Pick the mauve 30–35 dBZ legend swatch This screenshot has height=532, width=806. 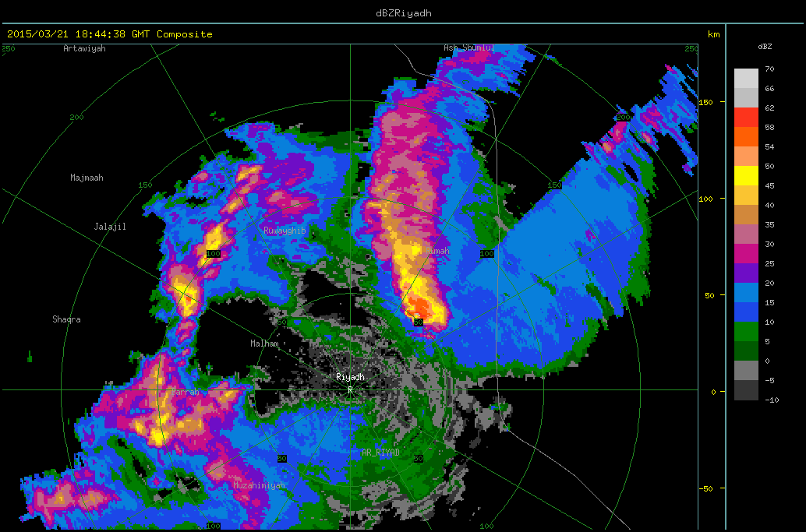[x=746, y=234]
